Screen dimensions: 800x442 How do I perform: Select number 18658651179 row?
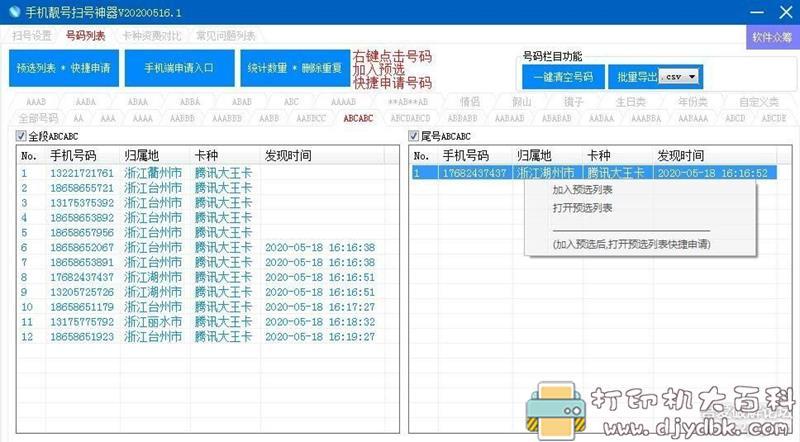[201, 307]
